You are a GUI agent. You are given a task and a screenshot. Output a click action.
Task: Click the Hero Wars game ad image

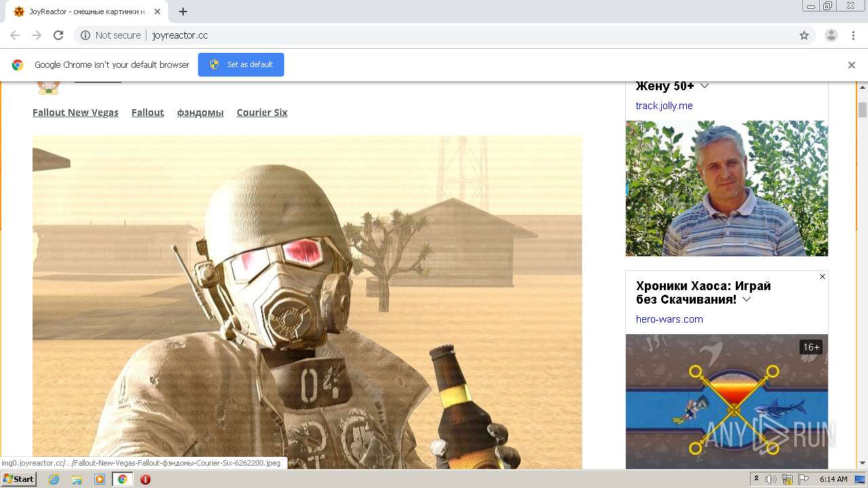pos(727,401)
